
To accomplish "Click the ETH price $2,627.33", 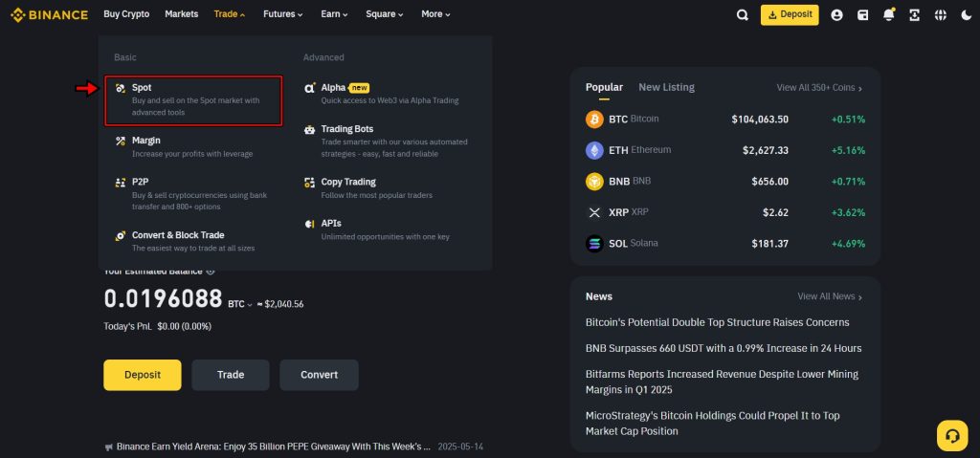I will [766, 150].
